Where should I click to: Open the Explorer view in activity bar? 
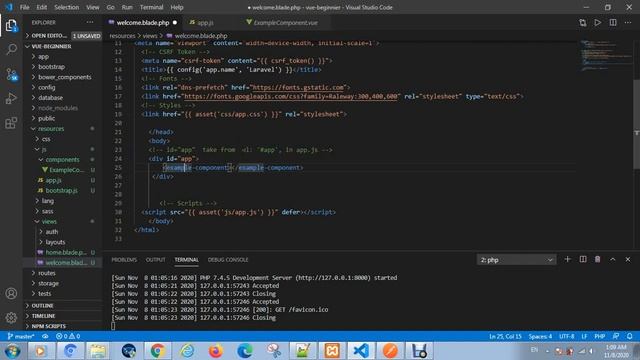pyautogui.click(x=11, y=25)
